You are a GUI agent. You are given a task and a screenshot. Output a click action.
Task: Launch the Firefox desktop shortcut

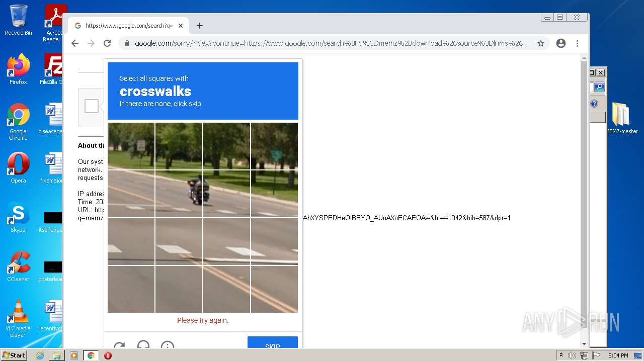click(x=18, y=69)
